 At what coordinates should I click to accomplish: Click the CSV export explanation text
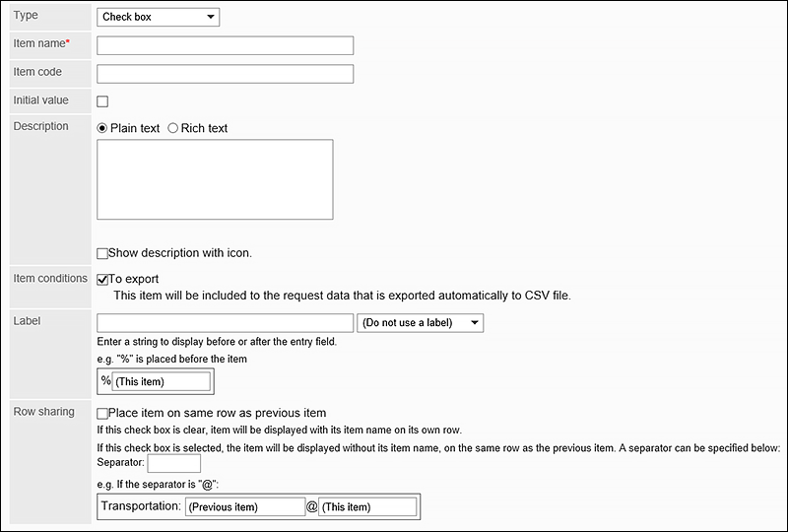pyautogui.click(x=342, y=296)
